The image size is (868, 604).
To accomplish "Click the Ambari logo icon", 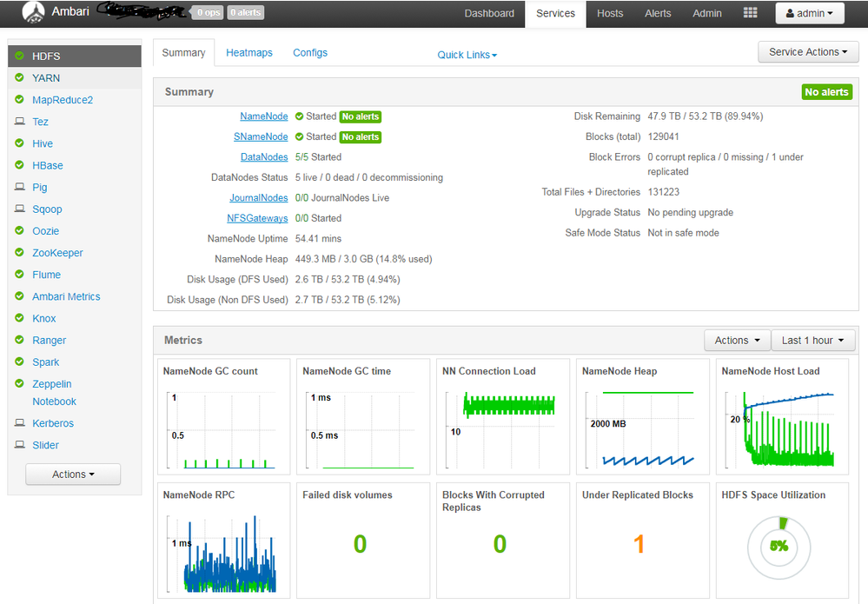I will tap(32, 13).
